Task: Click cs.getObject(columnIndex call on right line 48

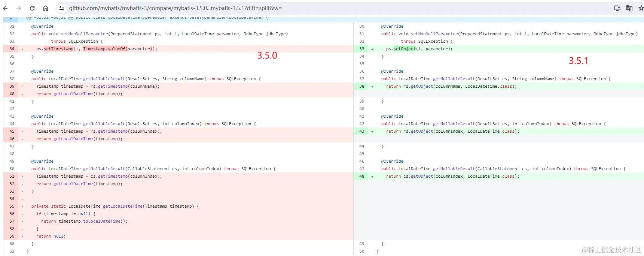Action: (x=461, y=176)
